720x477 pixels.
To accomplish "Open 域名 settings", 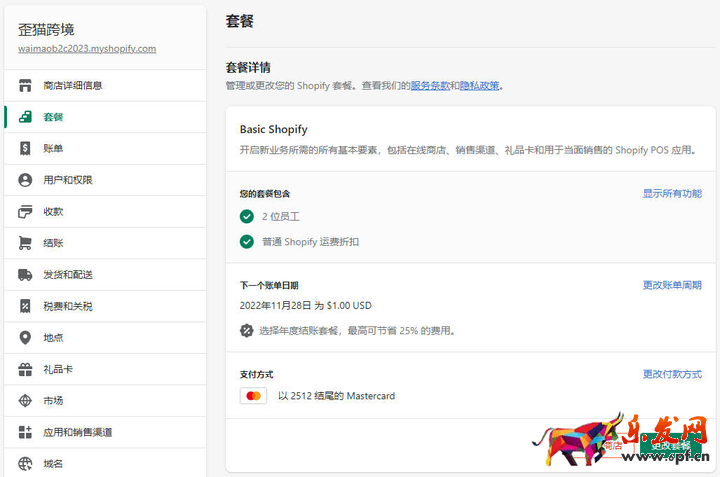I will 105,463.
